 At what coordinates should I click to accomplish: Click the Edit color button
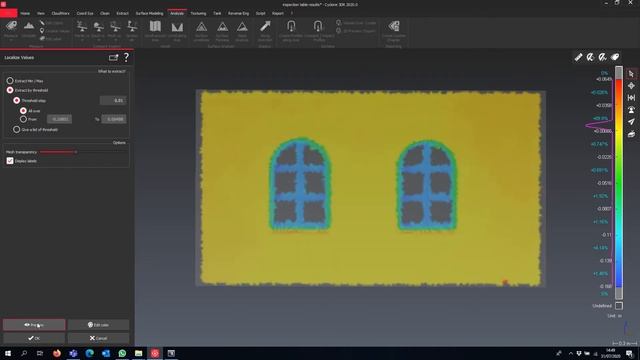point(98,325)
